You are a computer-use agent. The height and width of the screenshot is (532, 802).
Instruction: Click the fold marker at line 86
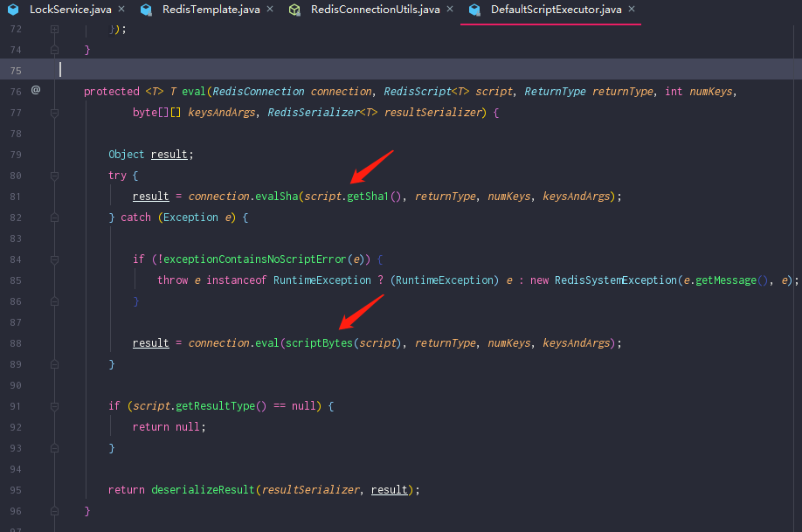point(54,301)
